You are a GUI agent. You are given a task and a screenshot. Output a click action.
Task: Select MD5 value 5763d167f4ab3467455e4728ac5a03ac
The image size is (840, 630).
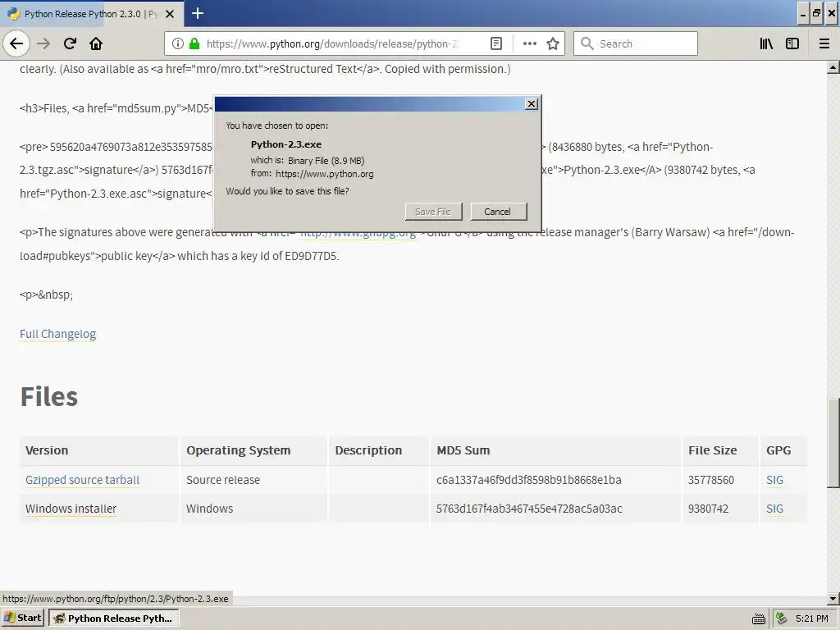tap(529, 509)
